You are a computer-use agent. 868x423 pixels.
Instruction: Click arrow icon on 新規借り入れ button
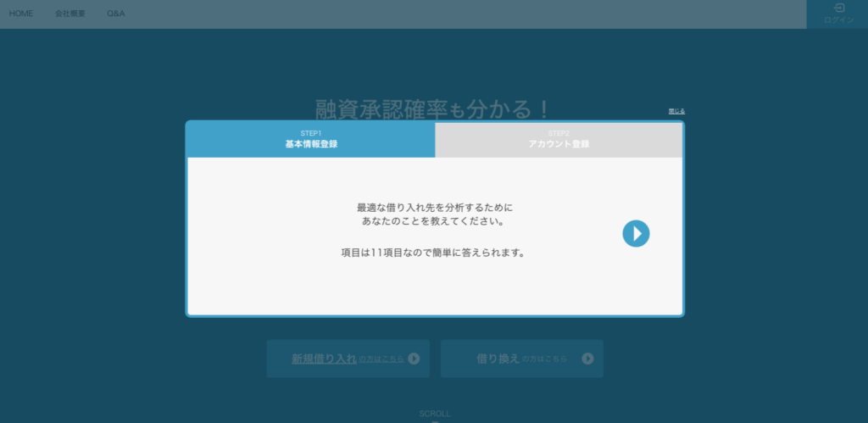414,359
